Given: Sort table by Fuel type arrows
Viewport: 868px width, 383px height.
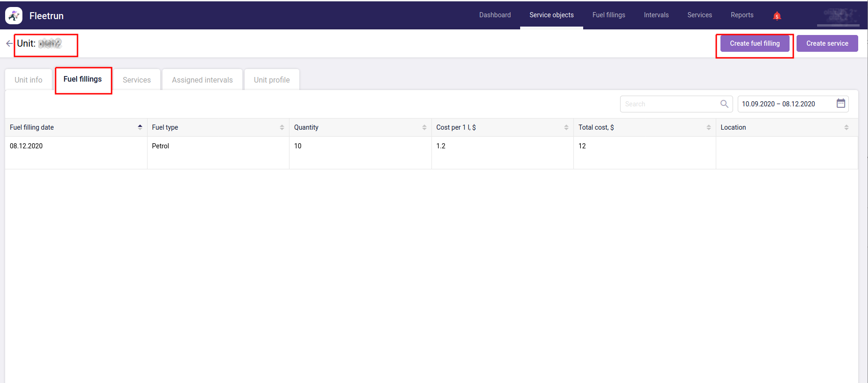Looking at the screenshot, I should 282,127.
